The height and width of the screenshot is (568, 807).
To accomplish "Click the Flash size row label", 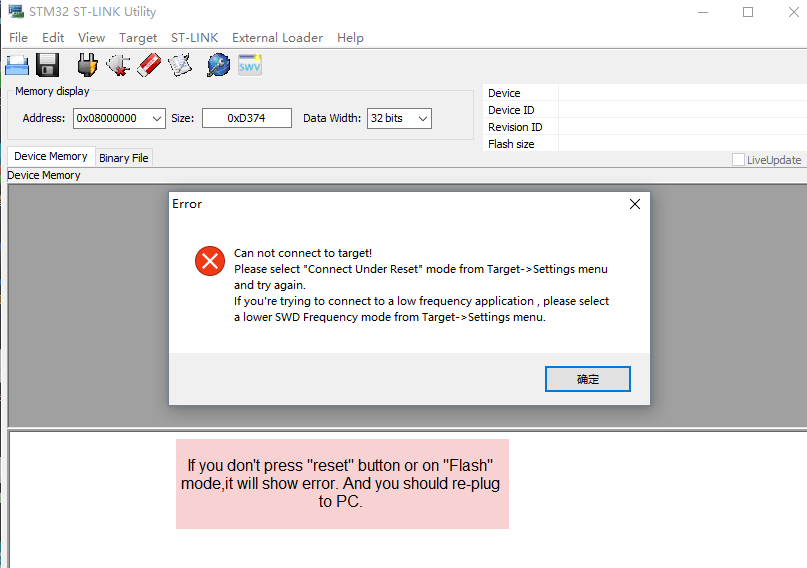I will point(511,144).
